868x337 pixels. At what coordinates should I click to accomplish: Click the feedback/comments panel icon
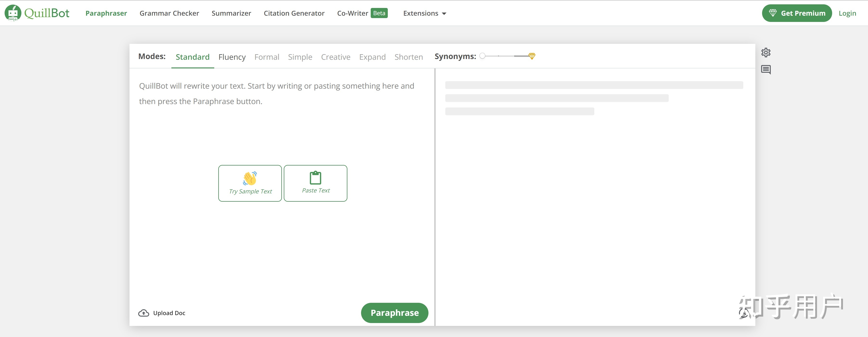tap(766, 69)
